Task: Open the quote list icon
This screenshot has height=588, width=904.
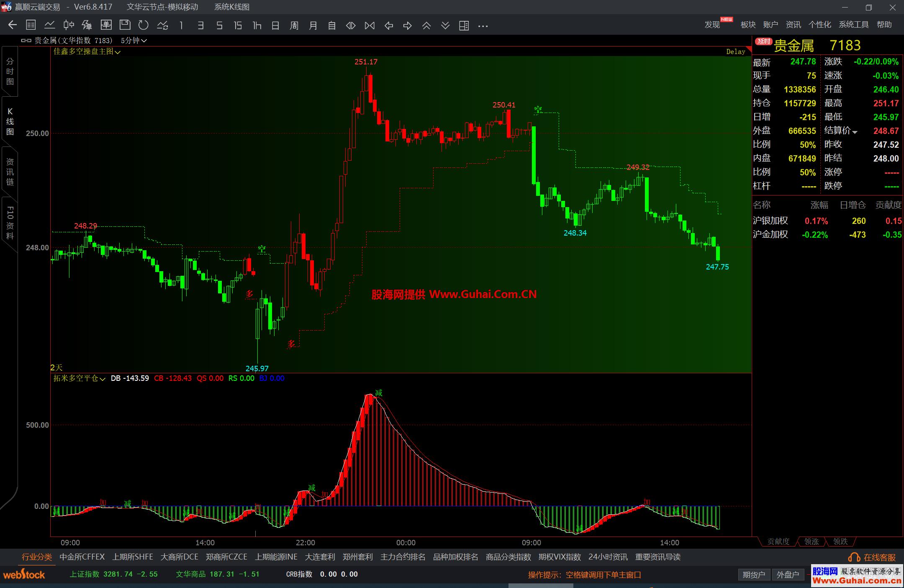Action: coord(31,26)
